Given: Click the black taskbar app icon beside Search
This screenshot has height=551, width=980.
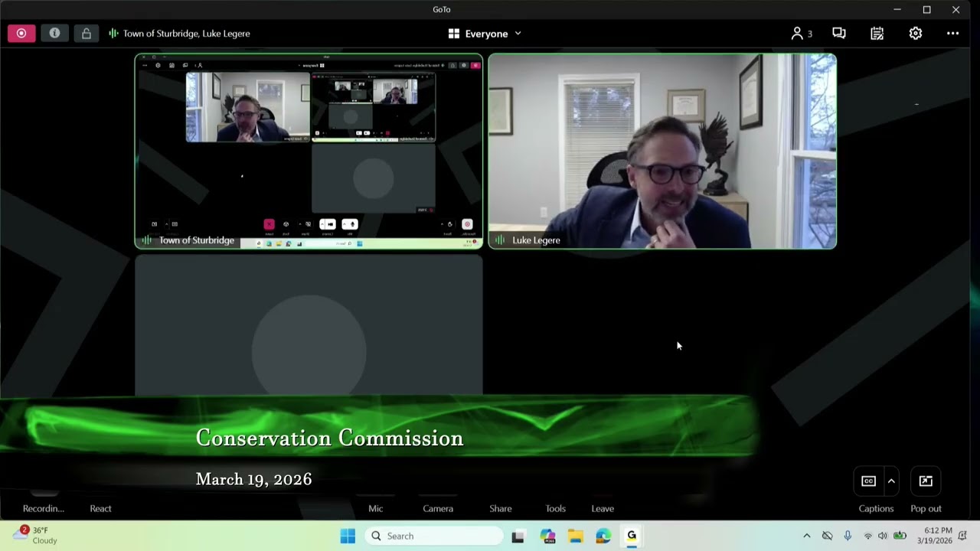Looking at the screenshot, I should [x=518, y=536].
